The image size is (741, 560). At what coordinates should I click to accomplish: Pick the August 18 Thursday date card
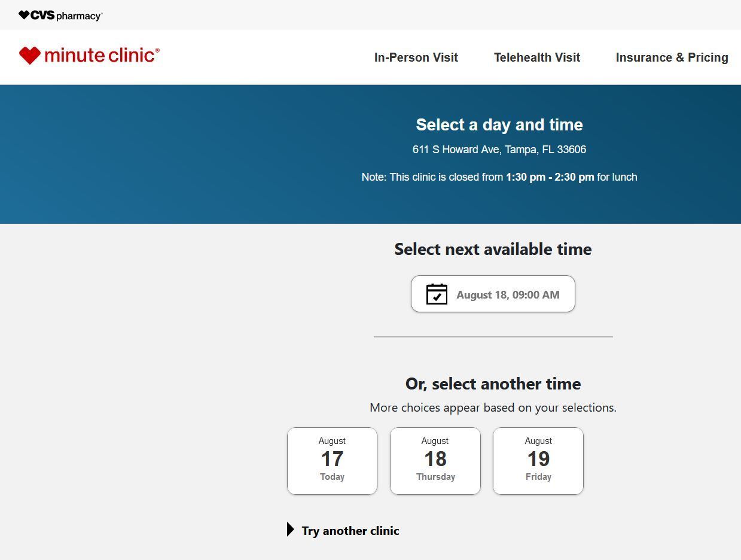tap(435, 461)
